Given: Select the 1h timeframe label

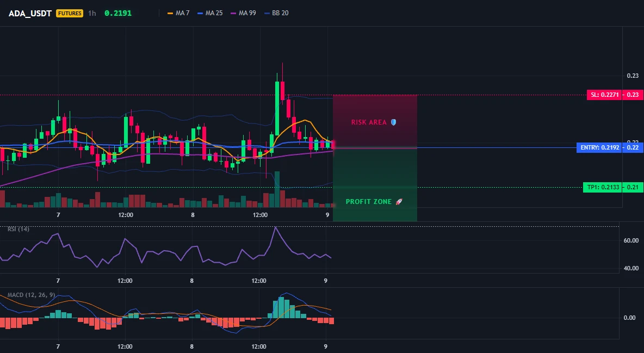Looking at the screenshot, I should click(92, 13).
